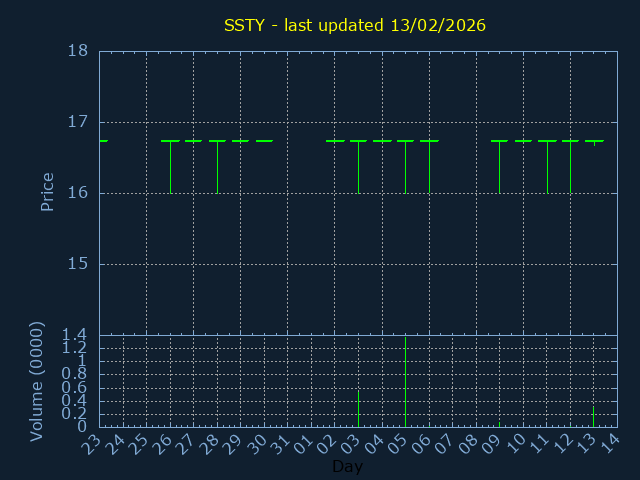Select the 16 price tick label
Screen dimensions: 640x480
[78, 193]
